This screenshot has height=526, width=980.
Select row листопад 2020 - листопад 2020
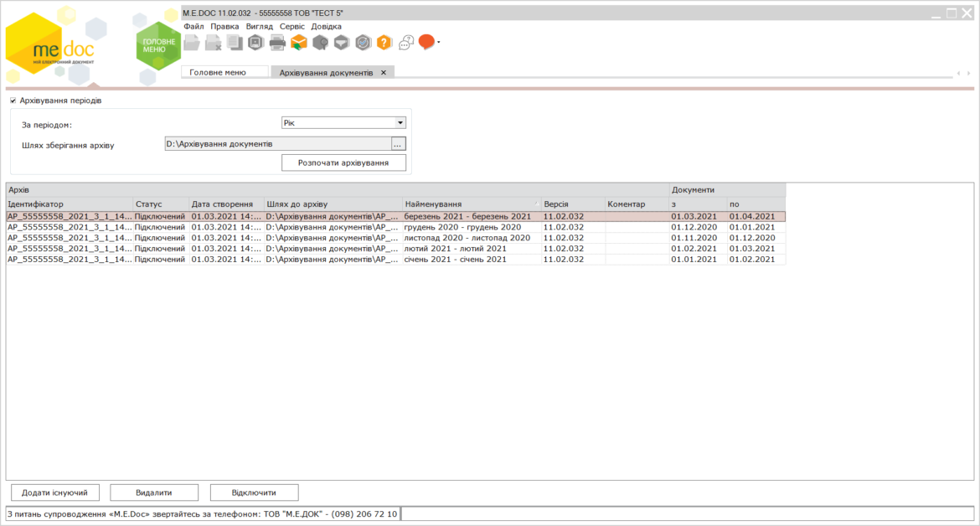point(395,238)
